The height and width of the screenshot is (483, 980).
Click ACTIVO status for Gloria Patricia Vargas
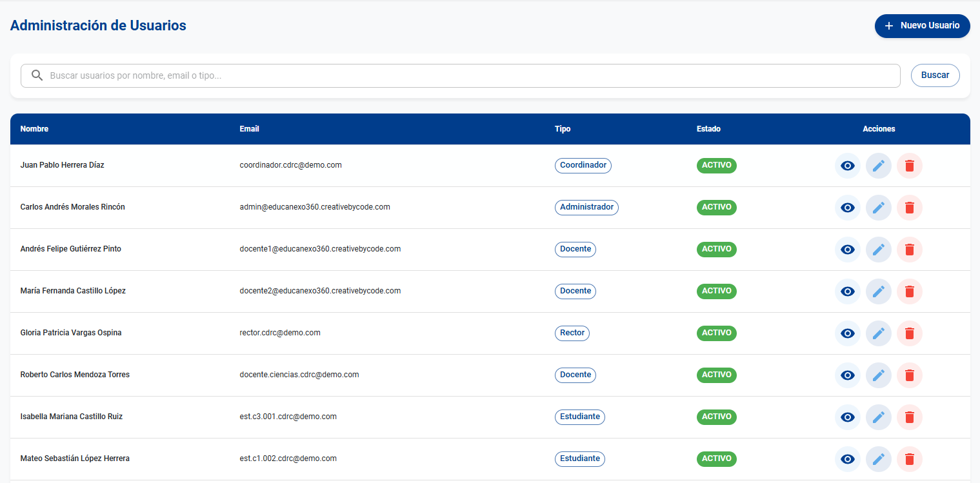717,333
